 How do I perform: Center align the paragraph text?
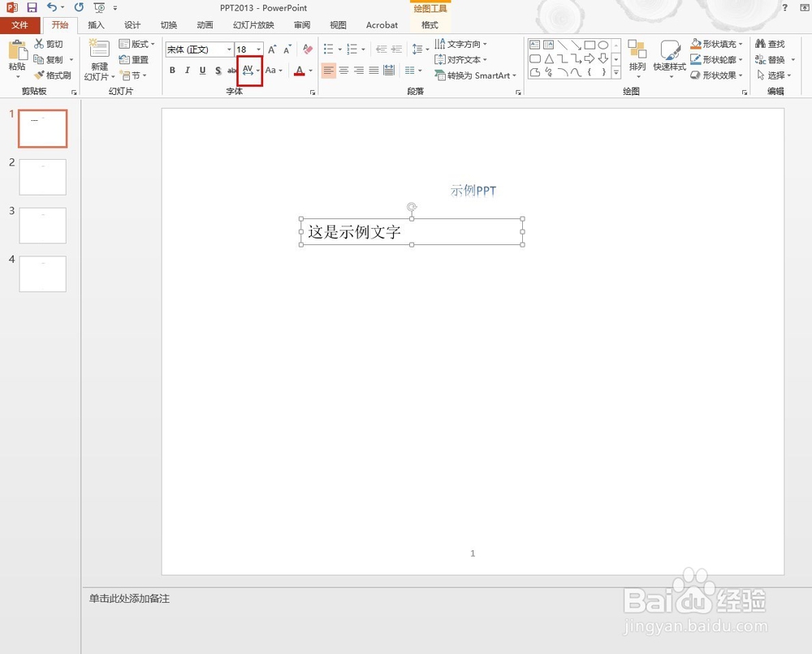tap(342, 71)
